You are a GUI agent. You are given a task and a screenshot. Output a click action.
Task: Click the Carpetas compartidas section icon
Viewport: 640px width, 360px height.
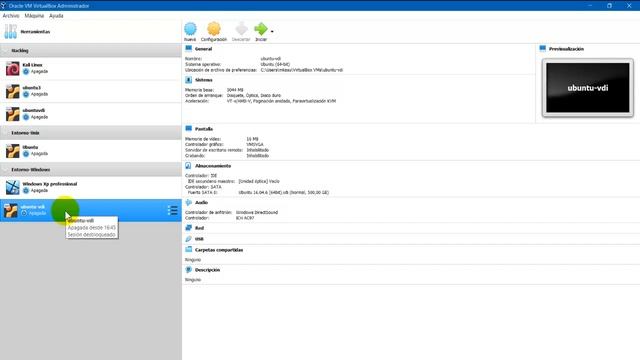coord(189,250)
